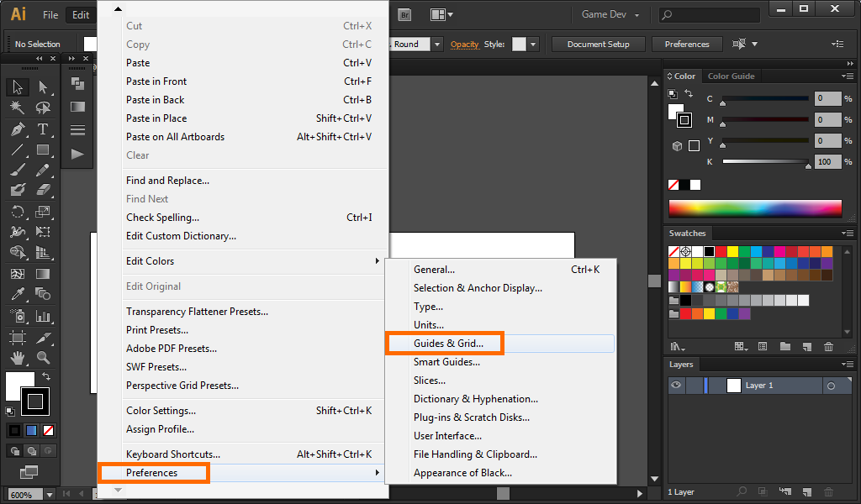Swap fill and stroke colors
Screen dimensions: 861x504
coord(47,376)
